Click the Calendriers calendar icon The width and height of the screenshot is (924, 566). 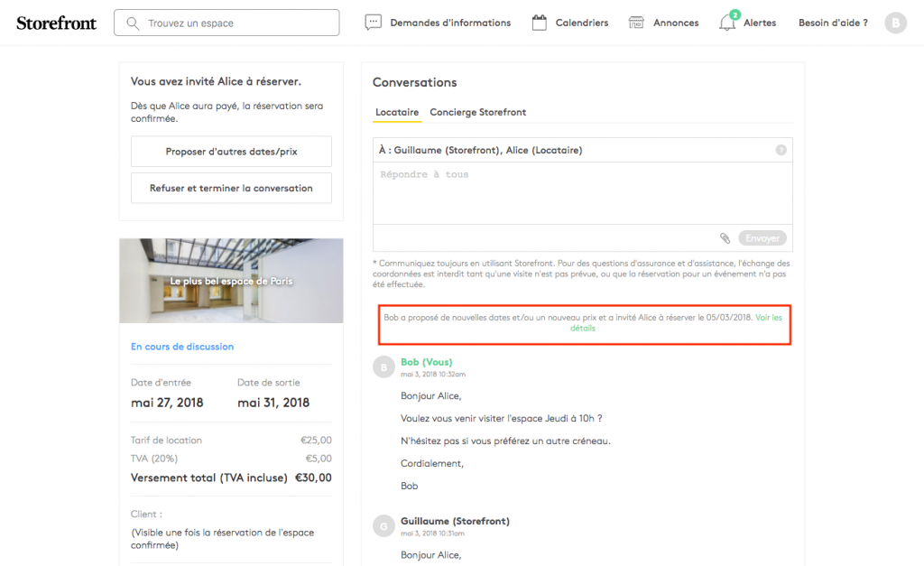pyautogui.click(x=540, y=23)
